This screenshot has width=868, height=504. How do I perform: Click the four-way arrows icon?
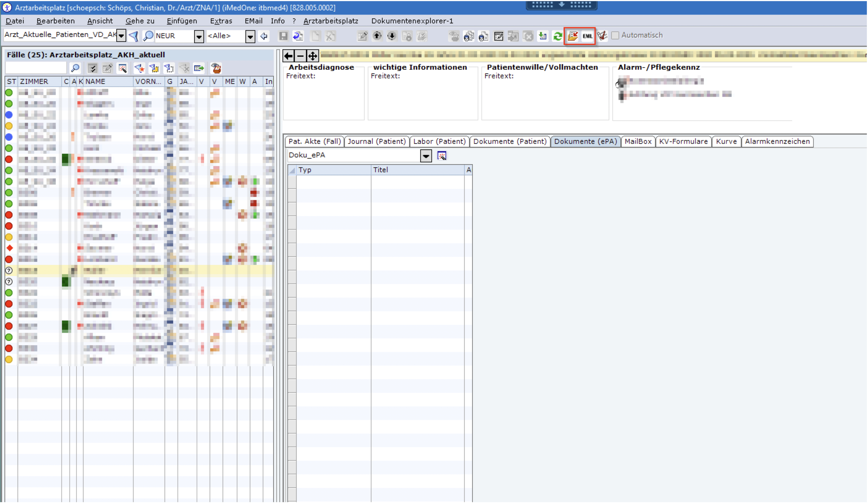click(x=312, y=56)
